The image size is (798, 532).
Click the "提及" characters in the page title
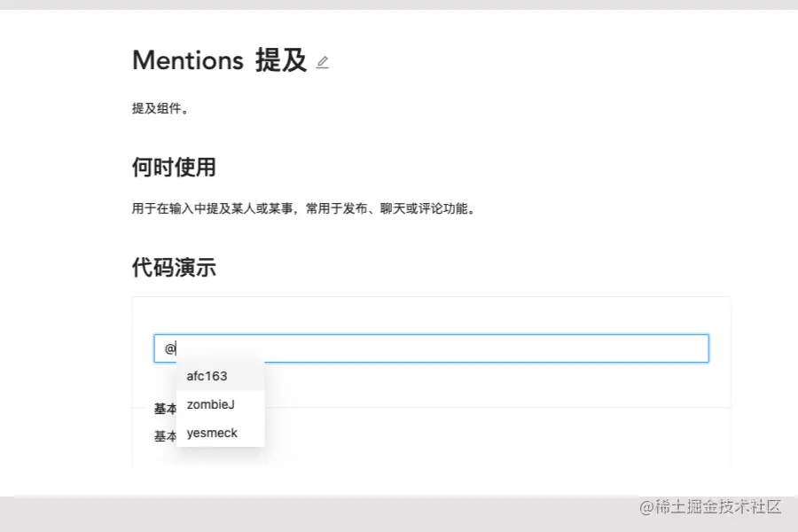pyautogui.click(x=280, y=60)
